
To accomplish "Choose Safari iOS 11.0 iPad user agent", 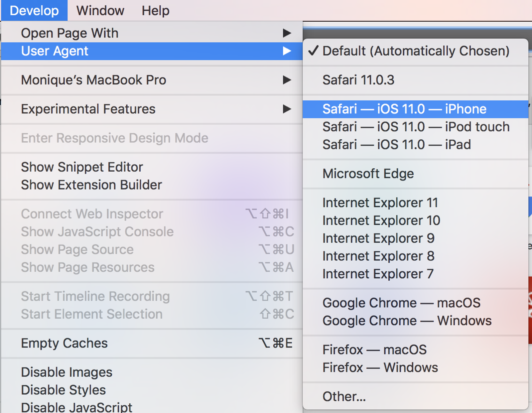I will click(x=415, y=145).
